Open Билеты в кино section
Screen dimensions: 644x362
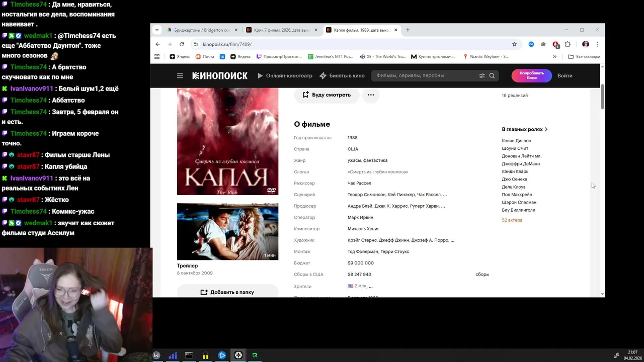(x=342, y=75)
